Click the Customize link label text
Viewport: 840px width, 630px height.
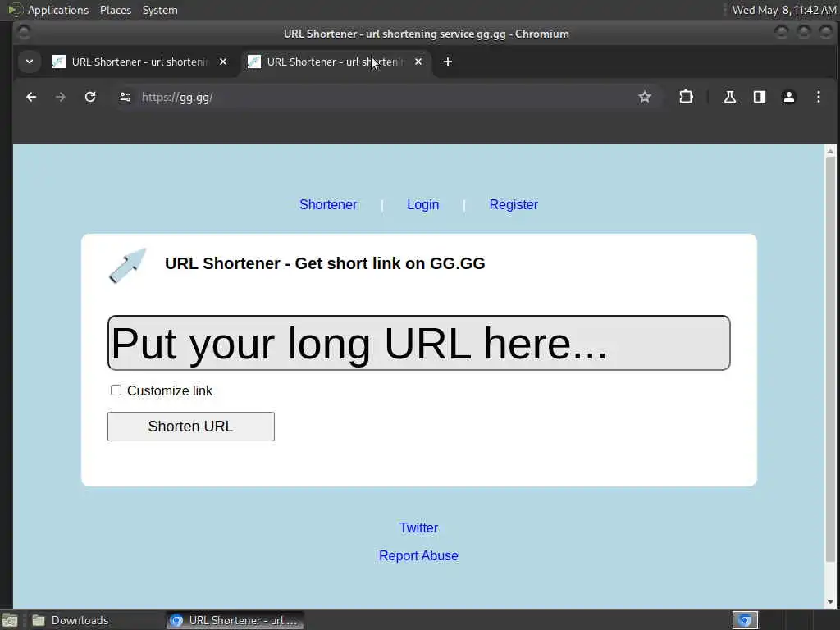click(169, 390)
